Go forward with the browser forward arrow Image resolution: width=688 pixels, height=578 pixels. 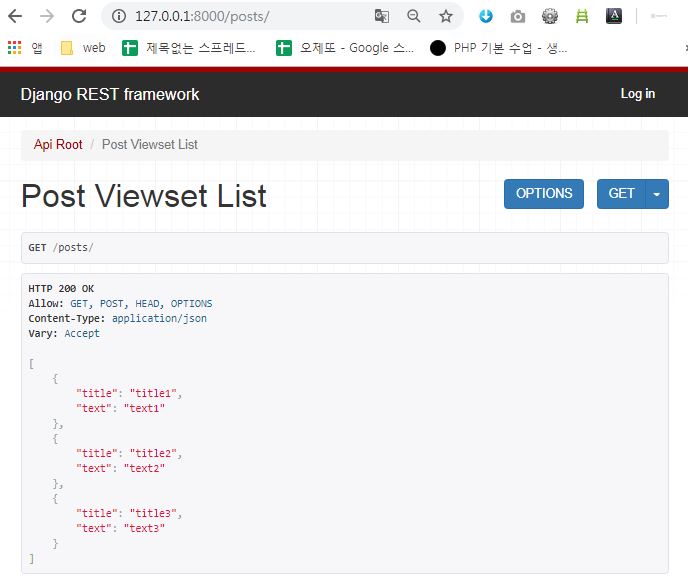47,16
